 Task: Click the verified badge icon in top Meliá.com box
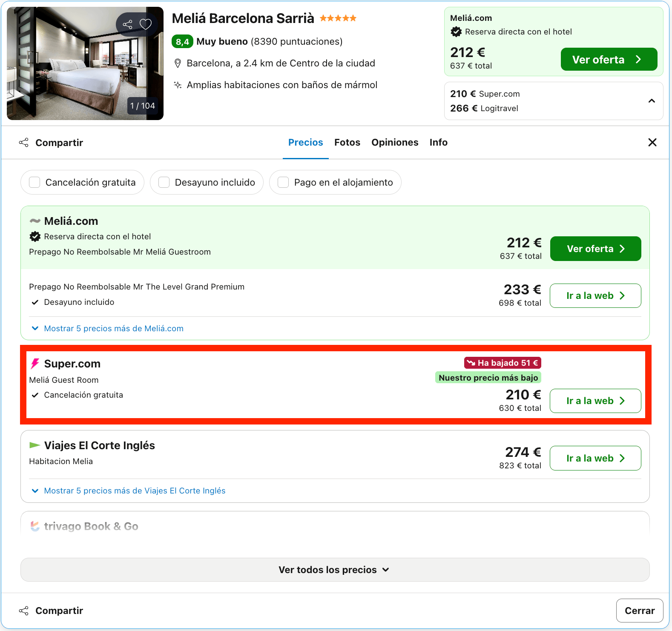(x=456, y=32)
